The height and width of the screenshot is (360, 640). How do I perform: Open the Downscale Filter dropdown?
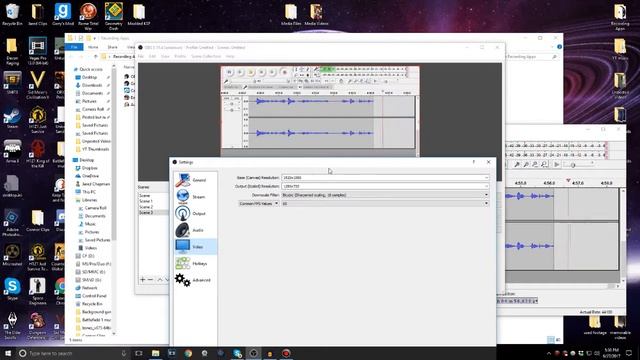(385, 195)
